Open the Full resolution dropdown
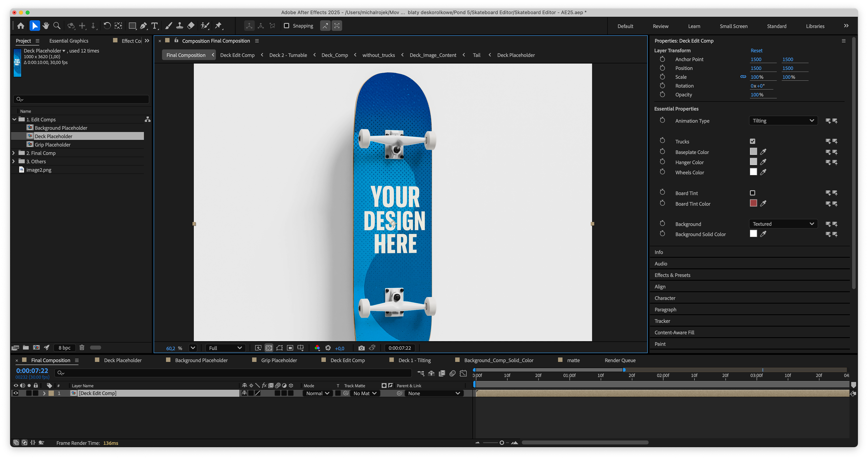The height and width of the screenshot is (459, 868). point(225,348)
